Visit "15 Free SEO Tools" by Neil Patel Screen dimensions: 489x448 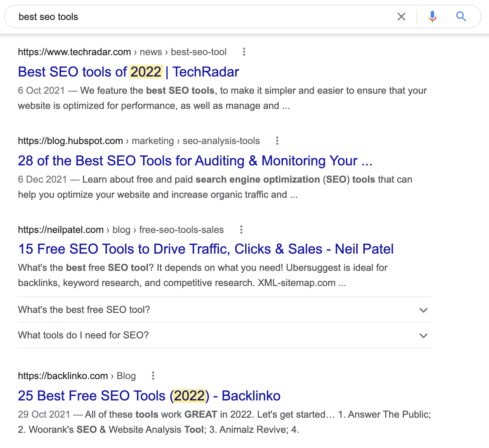point(206,249)
